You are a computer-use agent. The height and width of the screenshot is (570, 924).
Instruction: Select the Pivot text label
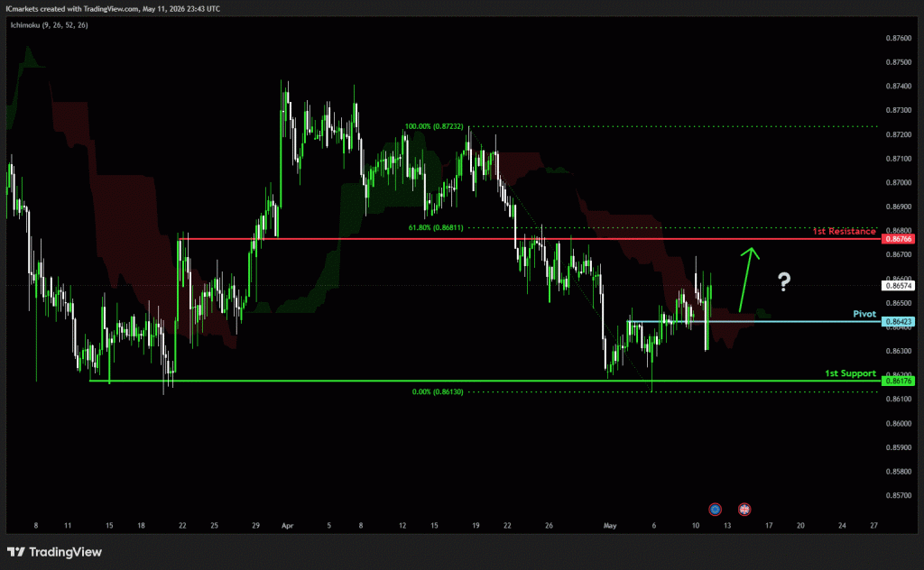864,314
